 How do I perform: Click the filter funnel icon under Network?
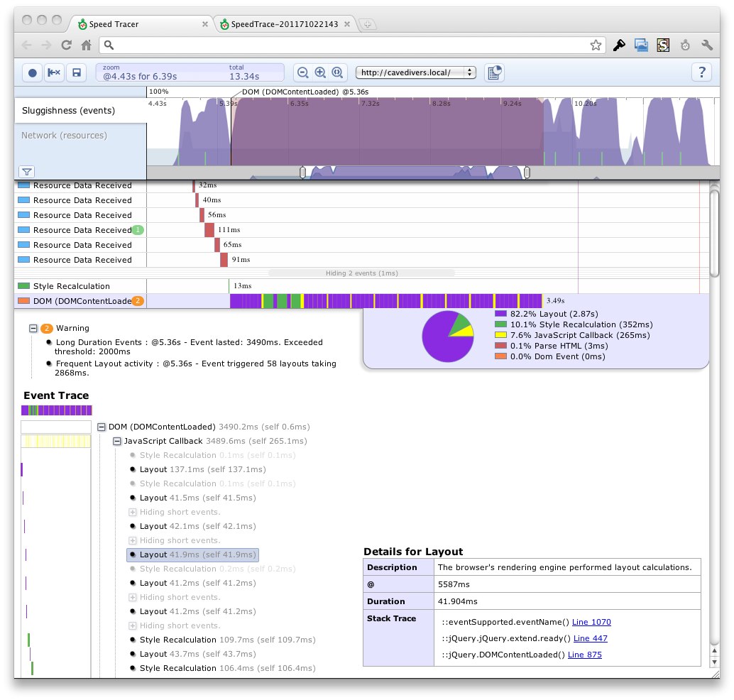coord(26,171)
